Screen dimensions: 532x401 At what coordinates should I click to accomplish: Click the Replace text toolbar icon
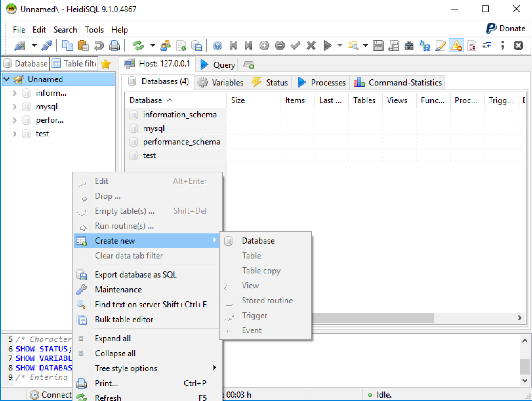tap(425, 45)
